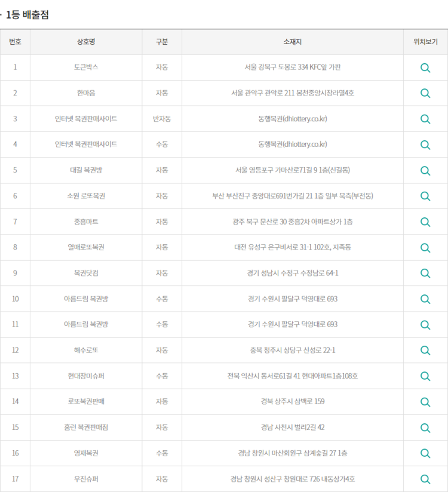View location of 현대장미슈퍼
This screenshot has height=492, width=448.
click(x=425, y=376)
